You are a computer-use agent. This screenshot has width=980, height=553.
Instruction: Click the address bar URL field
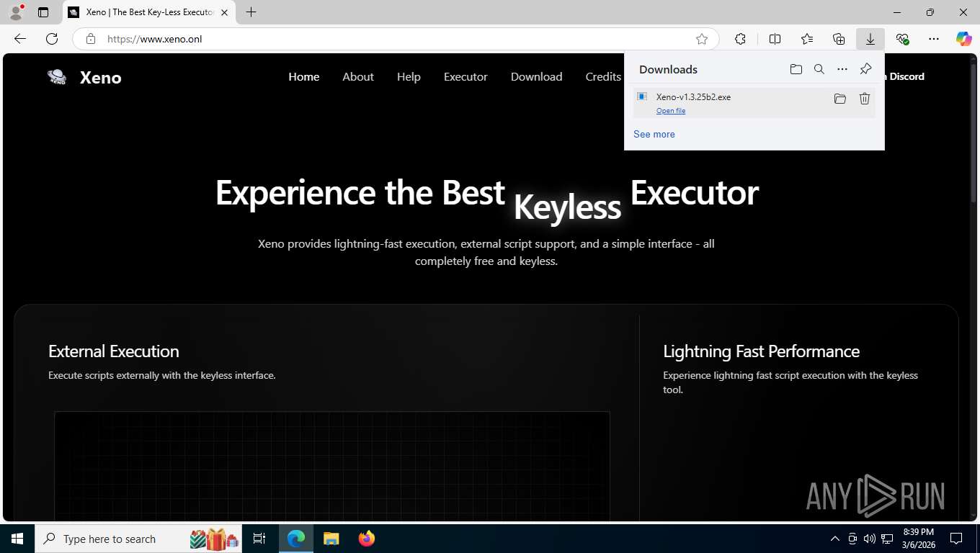tap(395, 39)
